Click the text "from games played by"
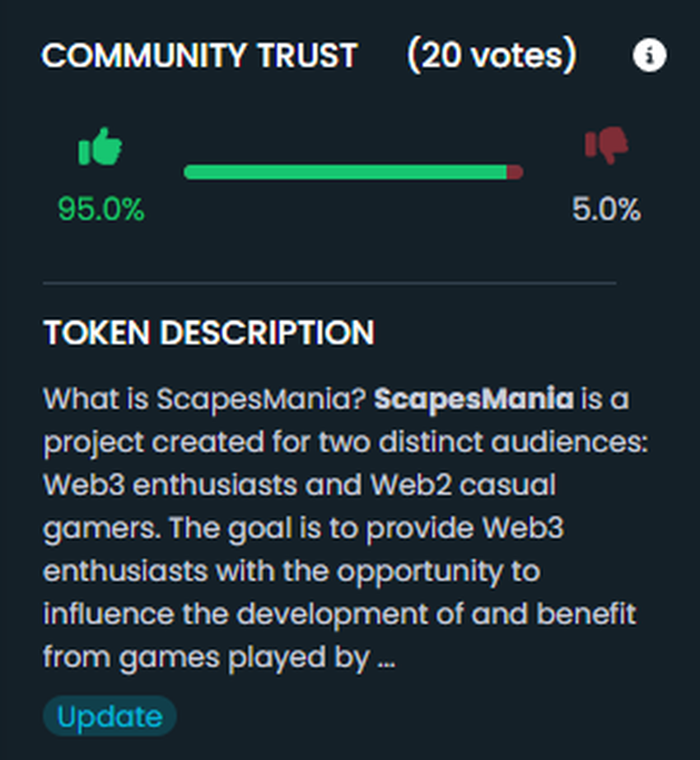Image resolution: width=700 pixels, height=760 pixels. tap(206, 658)
